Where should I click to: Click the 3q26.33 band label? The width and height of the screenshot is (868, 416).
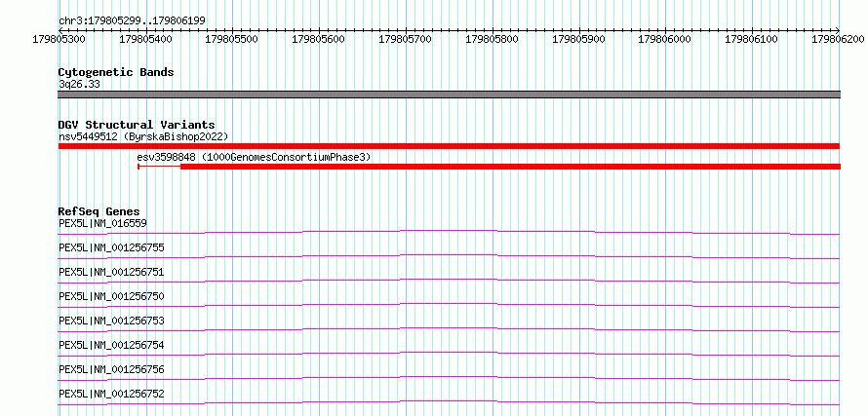79,84
